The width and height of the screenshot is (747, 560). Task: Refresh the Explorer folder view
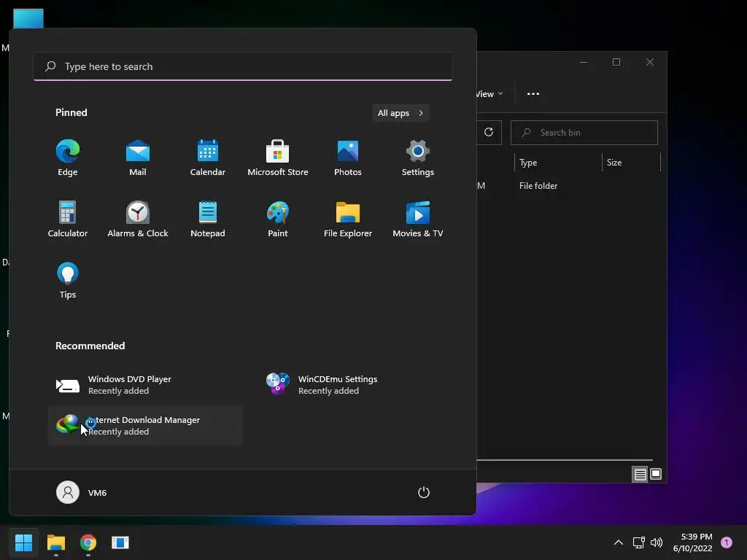pyautogui.click(x=489, y=133)
